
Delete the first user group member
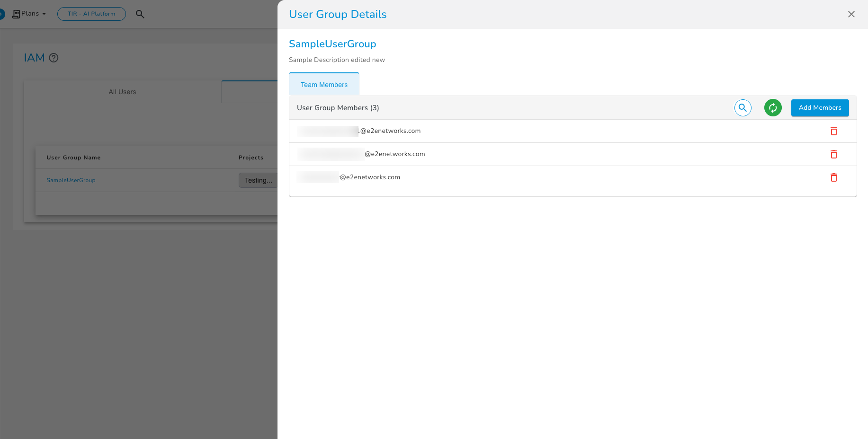(833, 131)
